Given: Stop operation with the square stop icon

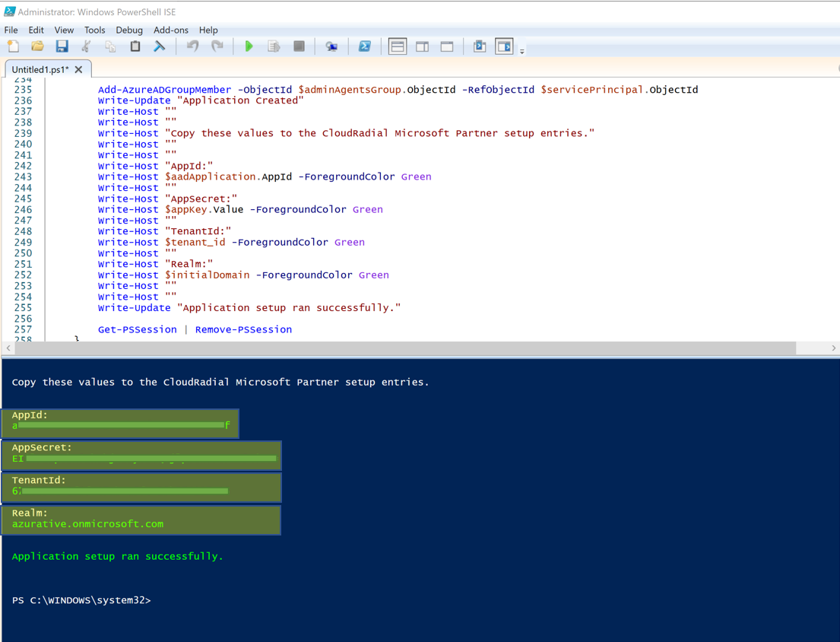Looking at the screenshot, I should click(x=299, y=46).
